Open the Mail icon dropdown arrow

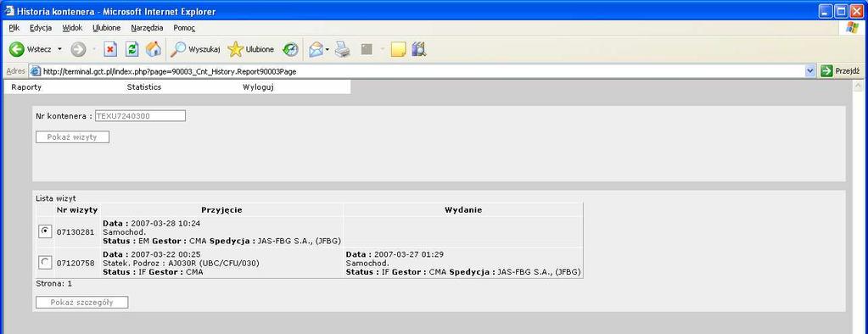(x=328, y=49)
